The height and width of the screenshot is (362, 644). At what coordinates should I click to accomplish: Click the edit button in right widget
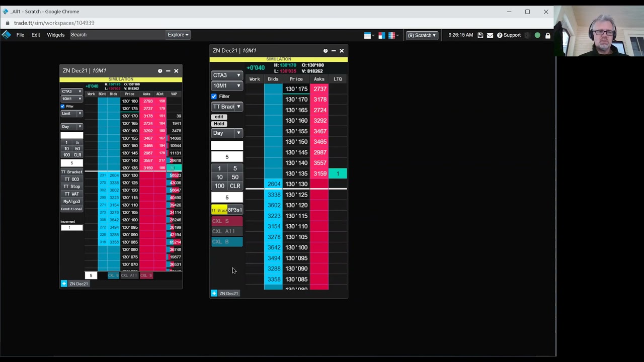[x=219, y=117]
